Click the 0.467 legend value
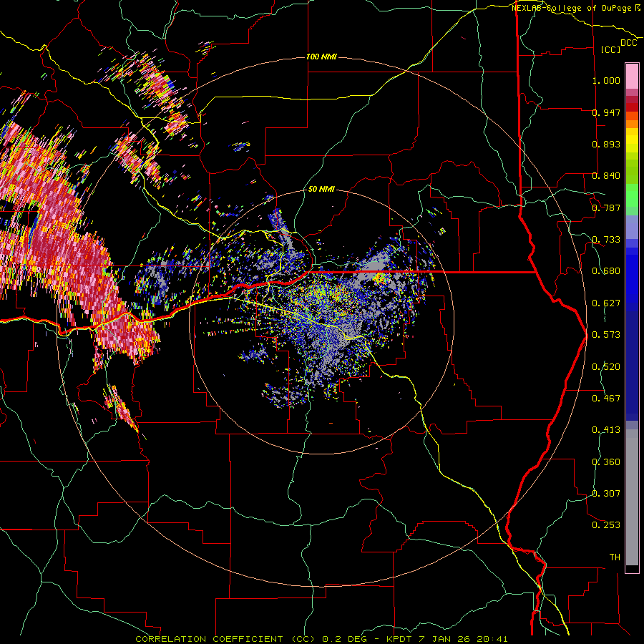 coord(606,399)
